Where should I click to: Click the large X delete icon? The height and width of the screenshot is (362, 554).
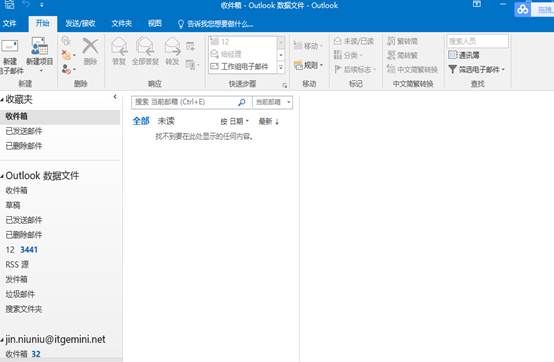coord(90,46)
